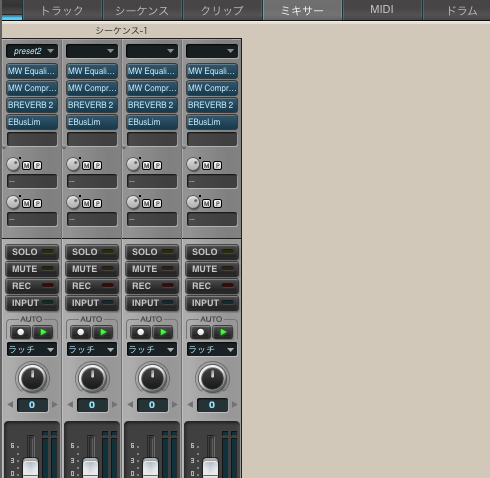Click the M button beside first channel's upper send knob

27,165
